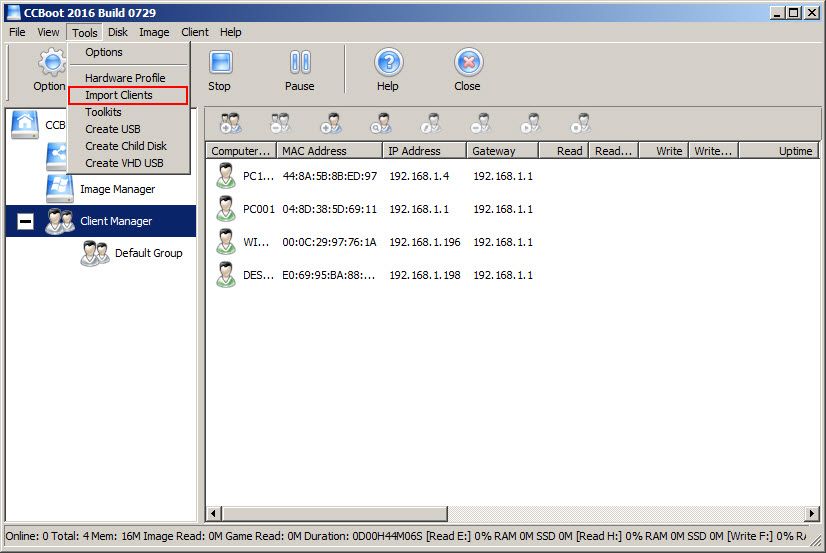826x553 pixels.
Task: Click horizontal scrollbar right arrow
Action: point(812,513)
